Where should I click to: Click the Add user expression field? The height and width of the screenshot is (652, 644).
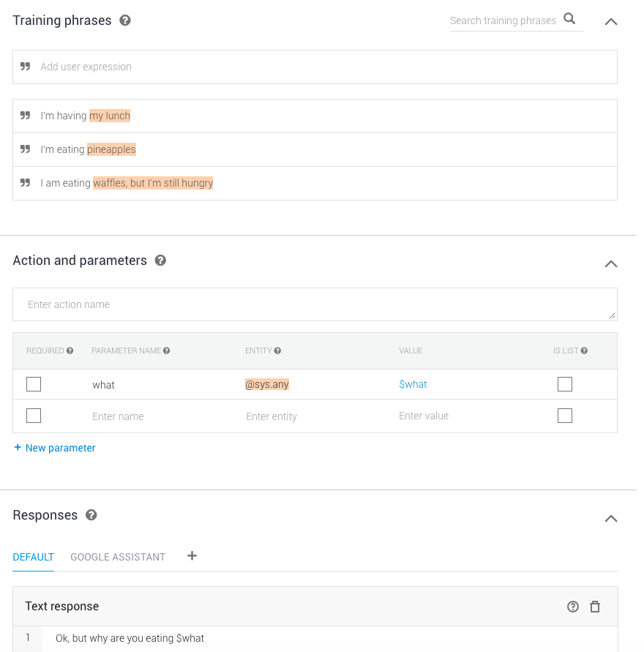(315, 67)
